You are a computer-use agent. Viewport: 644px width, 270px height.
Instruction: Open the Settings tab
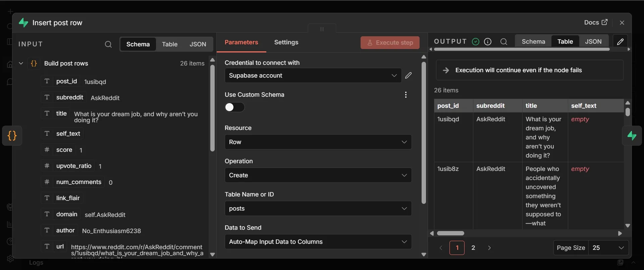pyautogui.click(x=286, y=42)
